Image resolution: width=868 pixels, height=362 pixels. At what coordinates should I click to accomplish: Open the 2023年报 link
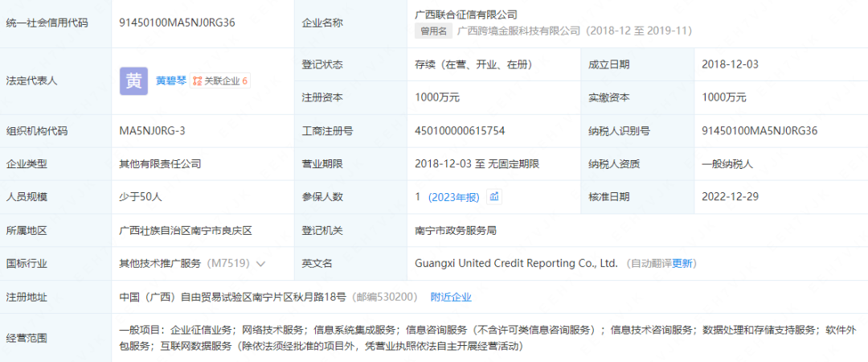pos(453,197)
